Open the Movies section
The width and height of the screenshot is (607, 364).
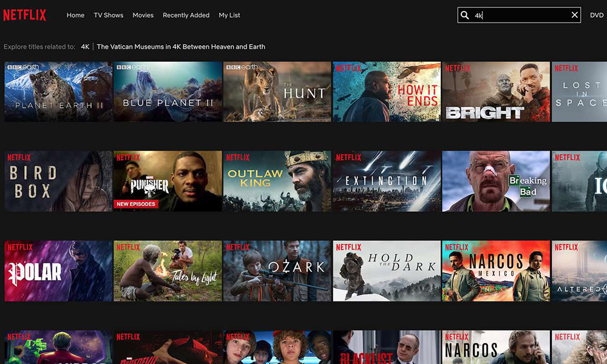tap(143, 15)
